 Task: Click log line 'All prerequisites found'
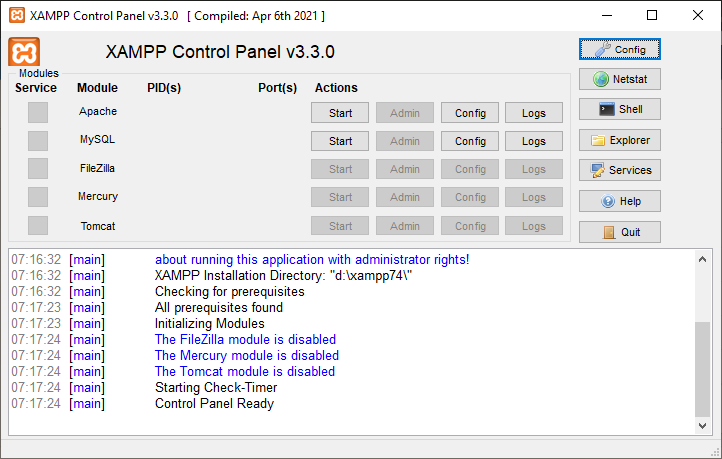[x=219, y=308]
